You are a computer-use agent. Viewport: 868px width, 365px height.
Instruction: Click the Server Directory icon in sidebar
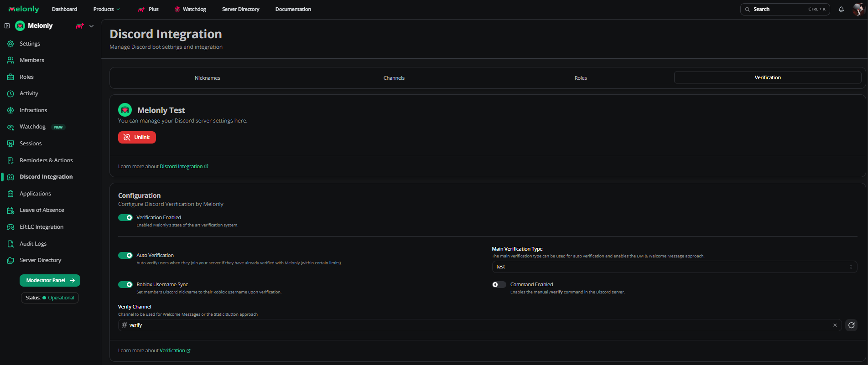[10, 260]
